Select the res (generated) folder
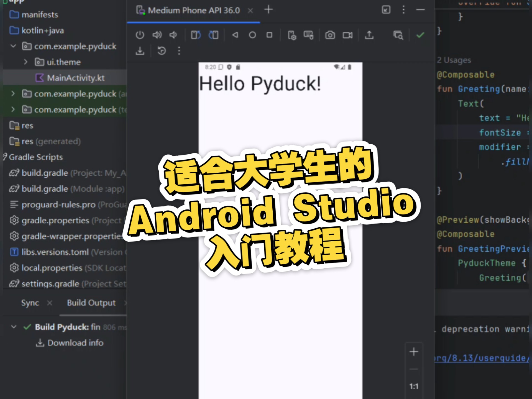Viewport: 532px width, 399px height. pos(45,141)
